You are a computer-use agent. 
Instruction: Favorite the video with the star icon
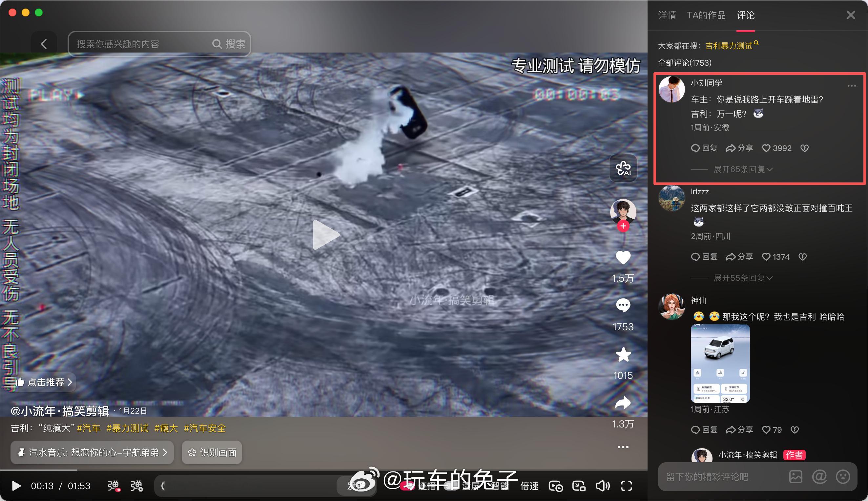623,355
